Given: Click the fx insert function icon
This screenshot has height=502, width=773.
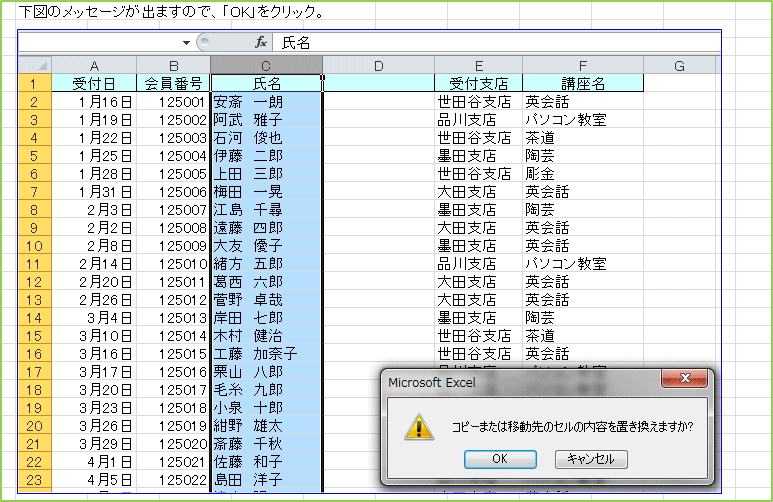Looking at the screenshot, I should pyautogui.click(x=261, y=43).
